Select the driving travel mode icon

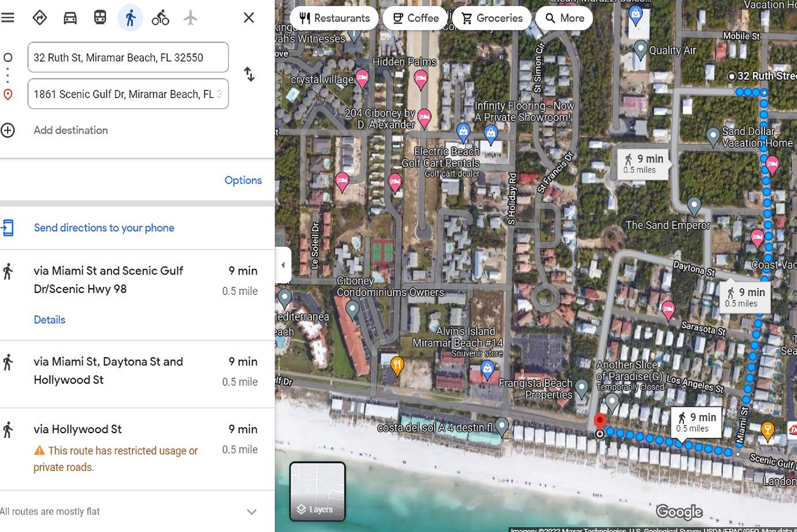(70, 18)
